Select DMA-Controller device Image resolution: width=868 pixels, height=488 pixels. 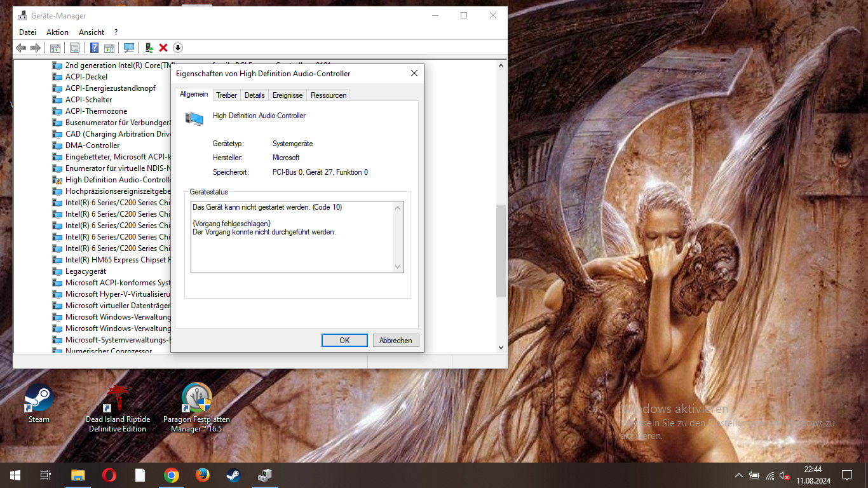pos(92,146)
